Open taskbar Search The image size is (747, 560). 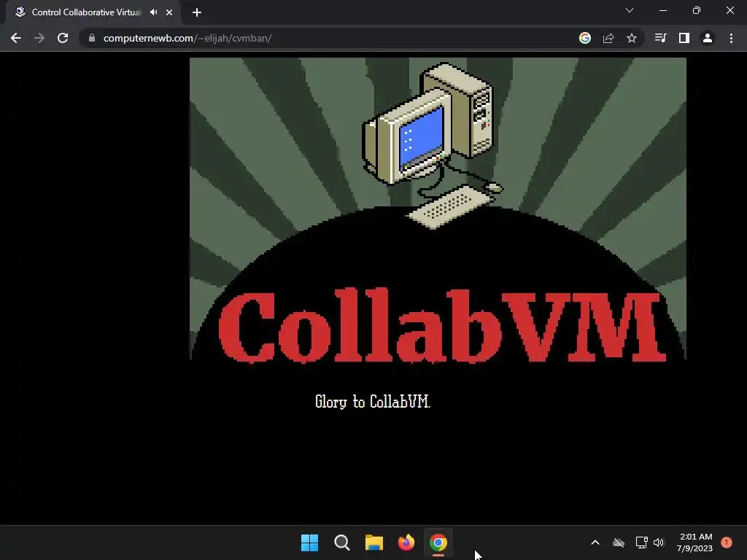342,542
